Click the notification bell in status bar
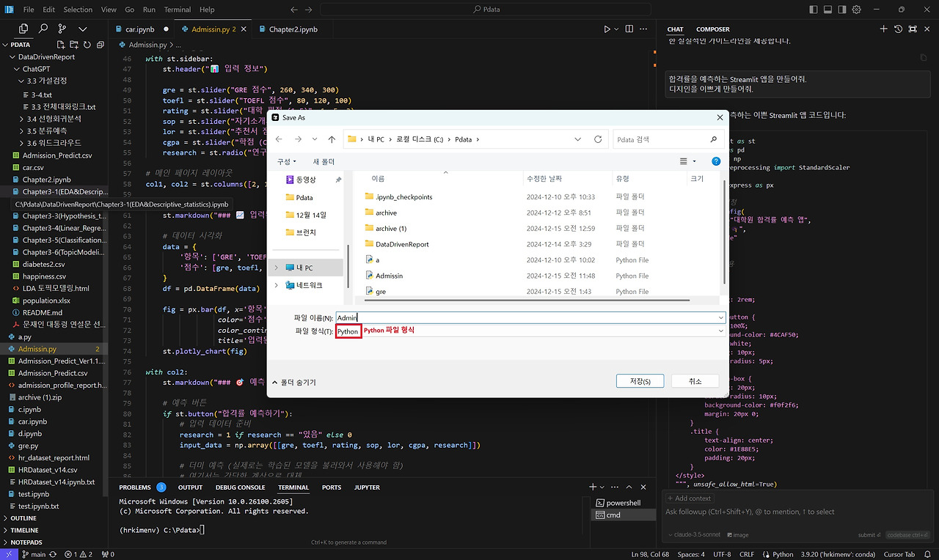The width and height of the screenshot is (939, 560). click(928, 554)
